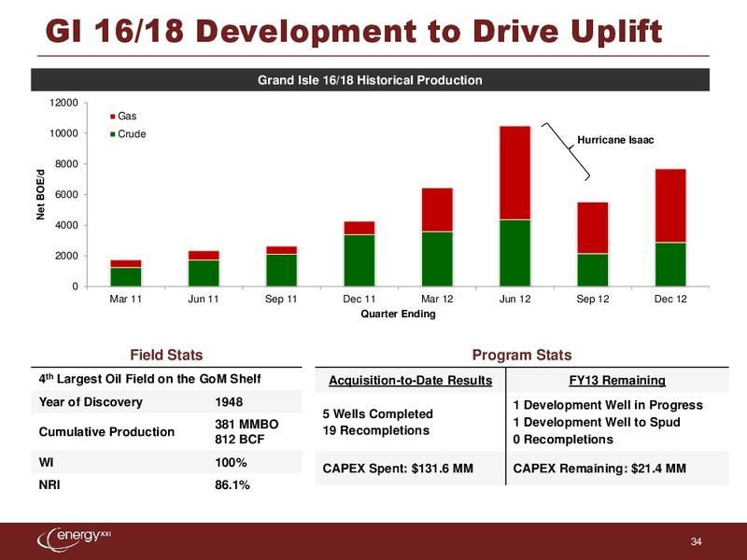The height and width of the screenshot is (560, 747).
Task: Select the 'Net BOE/d' vertical axis title
Action: click(x=40, y=194)
